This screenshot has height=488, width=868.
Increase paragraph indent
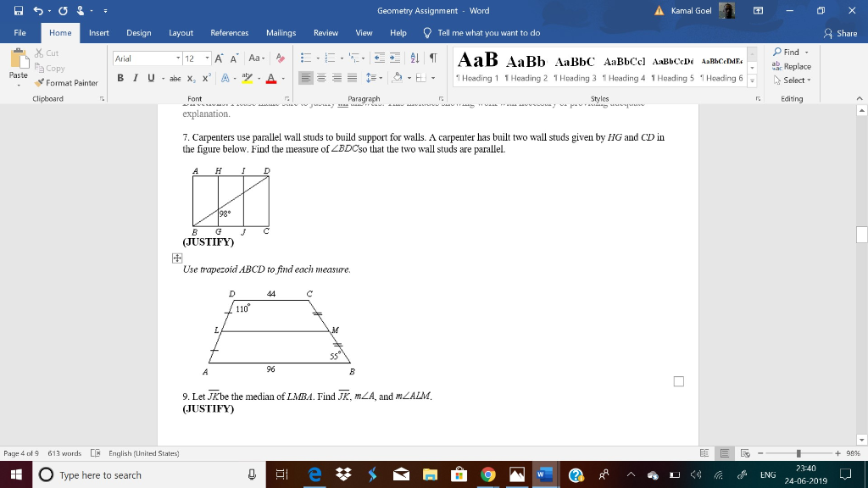pyautogui.click(x=394, y=58)
